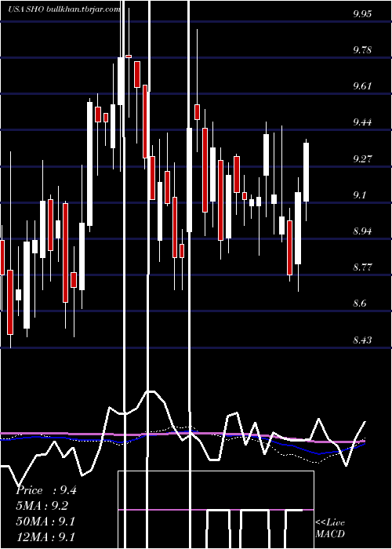Click the 'USA SHO' chart title text
Viewport: 392px width, 549px height.
click(x=26, y=9)
